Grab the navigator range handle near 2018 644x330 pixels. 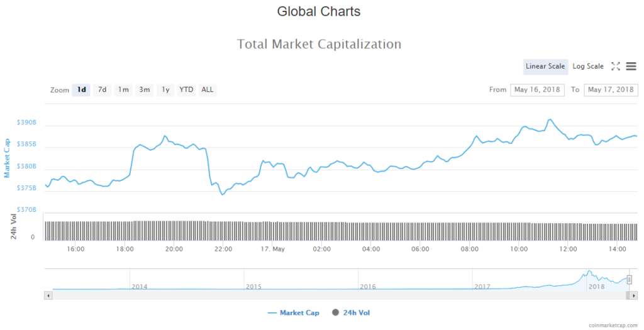(629, 280)
